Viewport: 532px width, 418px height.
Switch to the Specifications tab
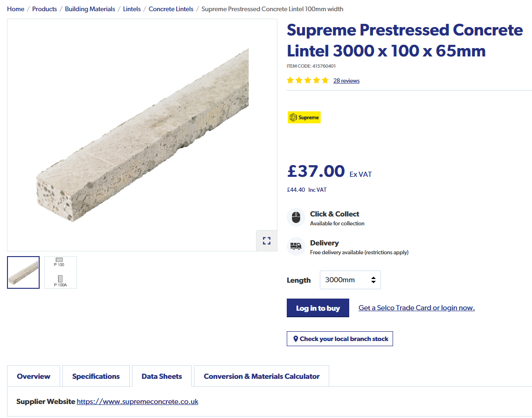[x=96, y=376]
